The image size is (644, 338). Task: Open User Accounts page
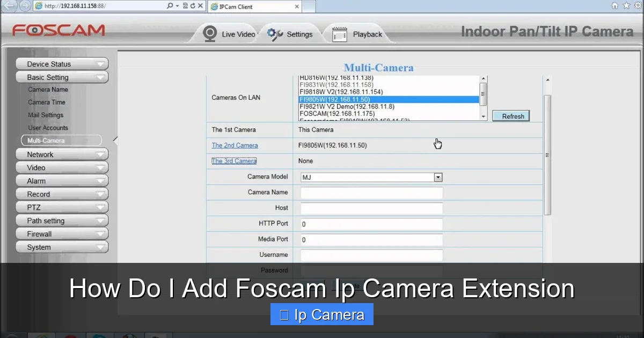click(48, 128)
